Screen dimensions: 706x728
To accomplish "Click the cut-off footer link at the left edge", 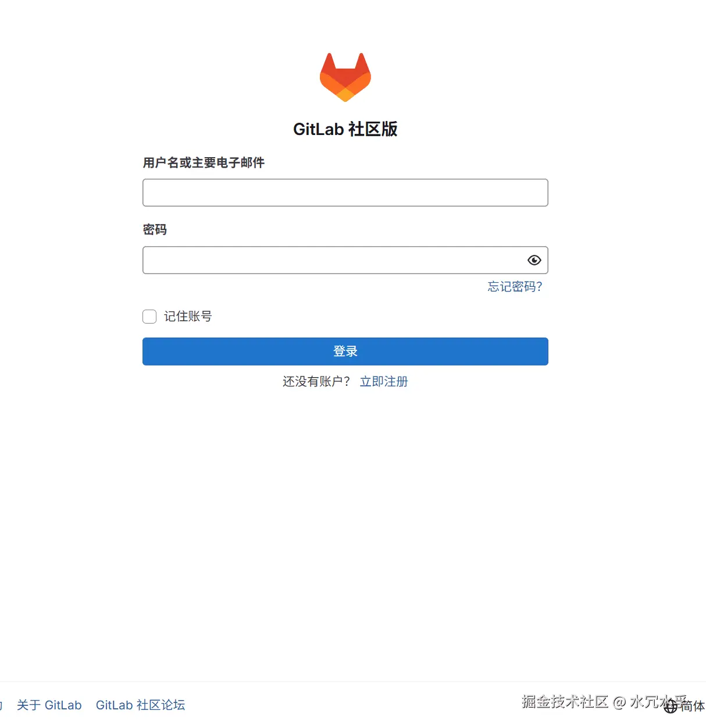I will (x=1, y=705).
